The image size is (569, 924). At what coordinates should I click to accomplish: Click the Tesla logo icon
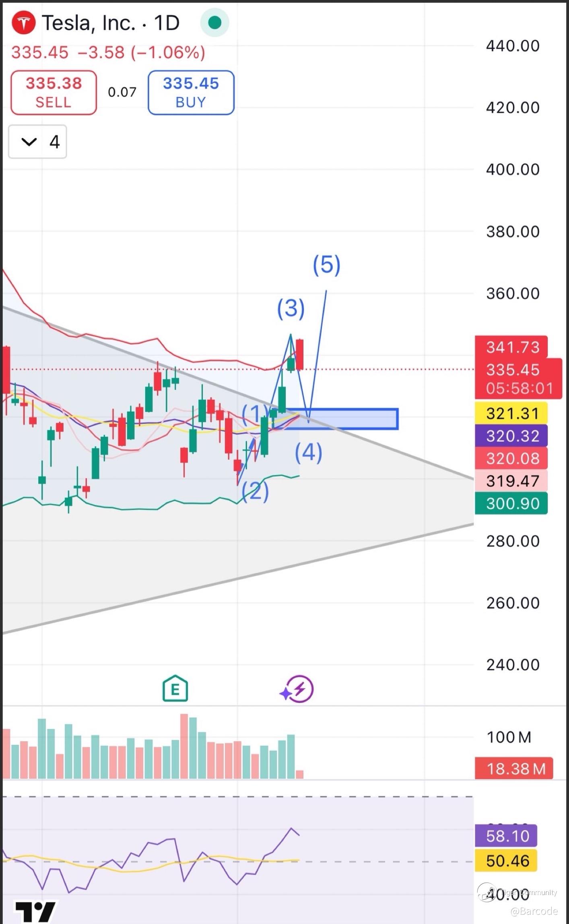click(x=23, y=23)
